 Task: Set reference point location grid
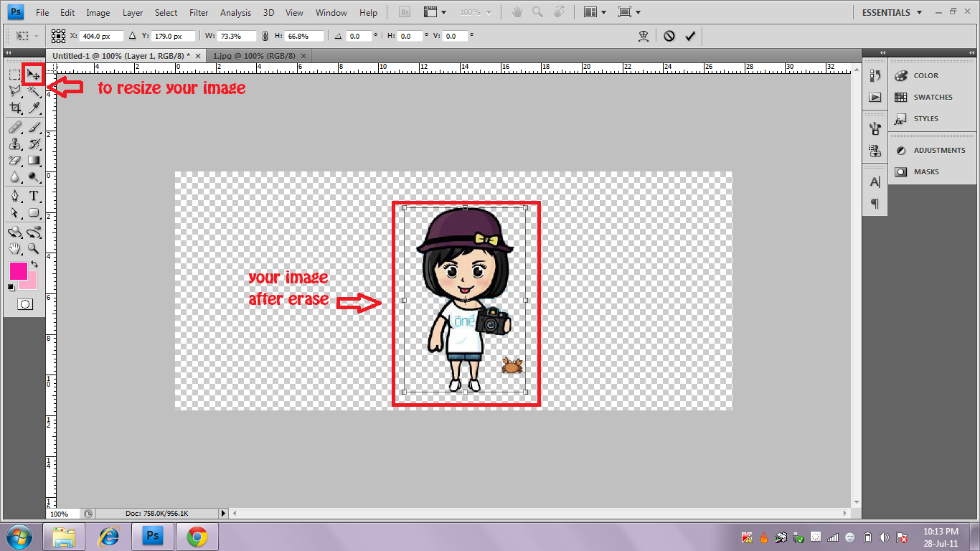58,36
